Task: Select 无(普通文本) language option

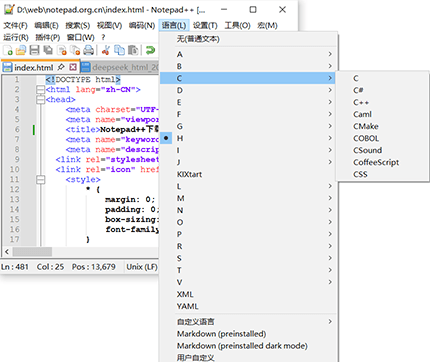Action: [249, 39]
